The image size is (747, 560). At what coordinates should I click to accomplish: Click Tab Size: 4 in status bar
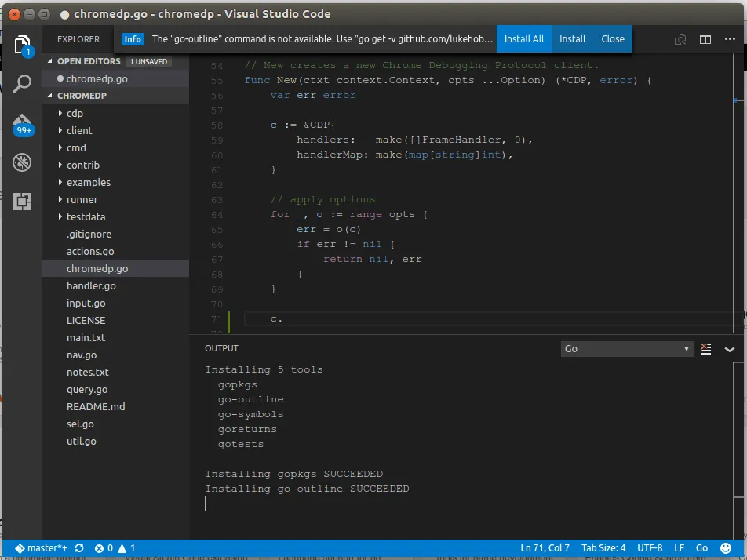coord(603,548)
